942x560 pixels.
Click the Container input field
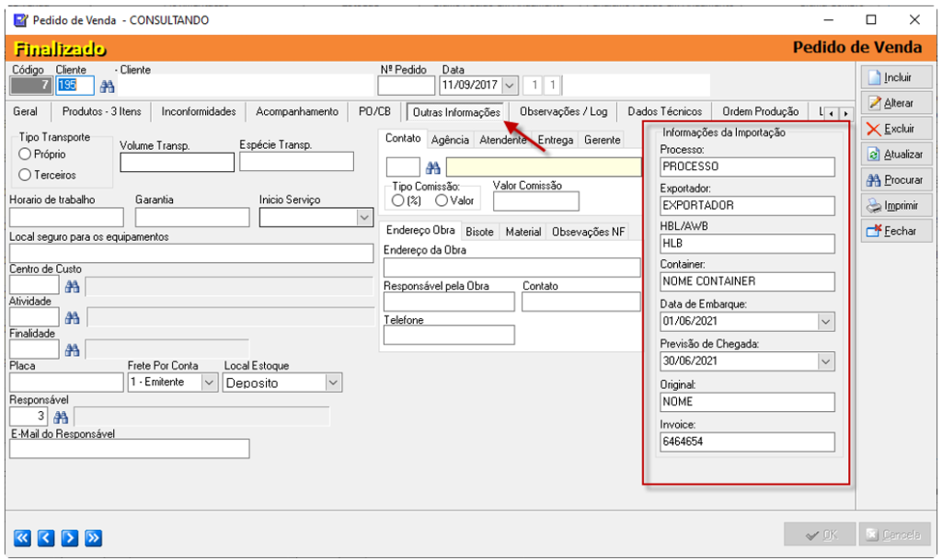tap(747, 281)
